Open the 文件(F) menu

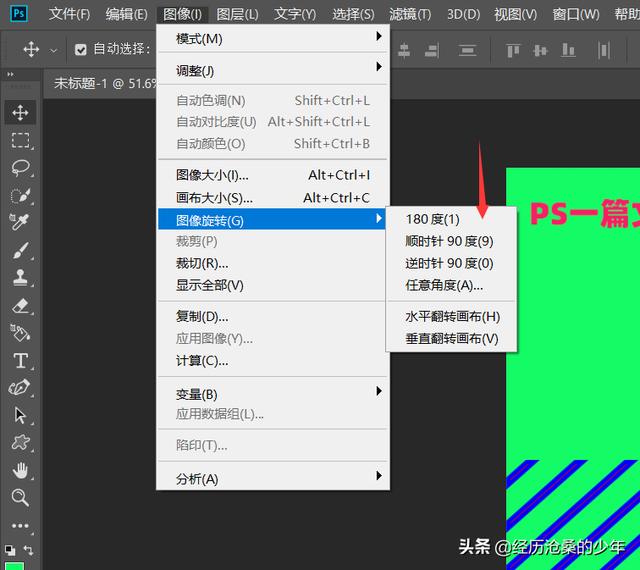click(x=69, y=14)
